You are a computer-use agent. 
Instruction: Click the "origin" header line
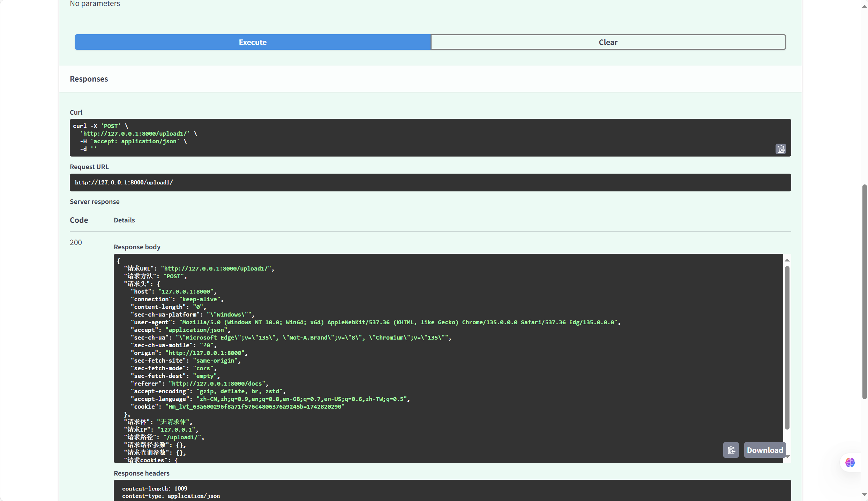point(189,353)
